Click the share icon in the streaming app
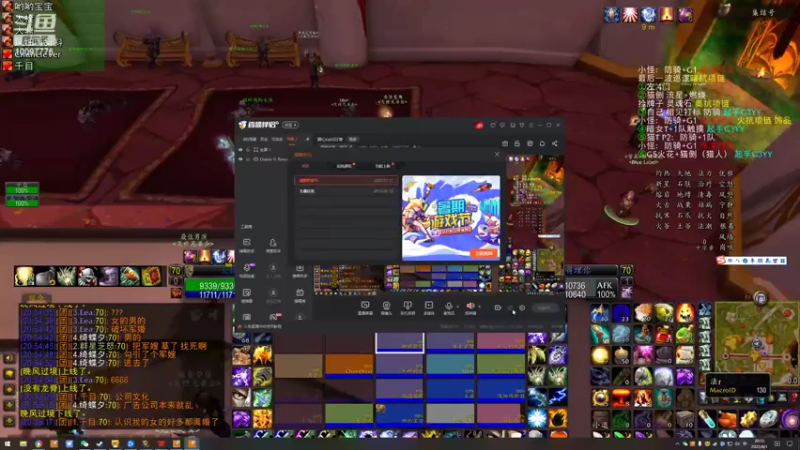Image resolution: width=800 pixels, height=450 pixels. pos(555,144)
